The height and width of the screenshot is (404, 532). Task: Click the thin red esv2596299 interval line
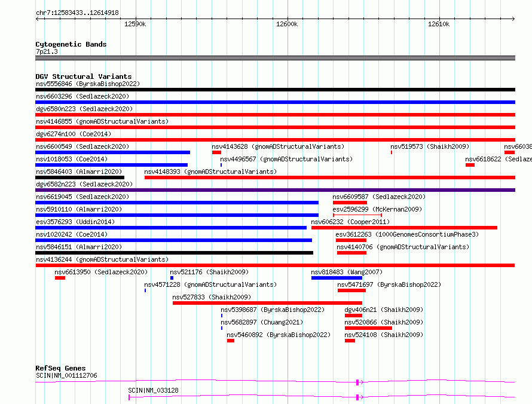[357, 215]
